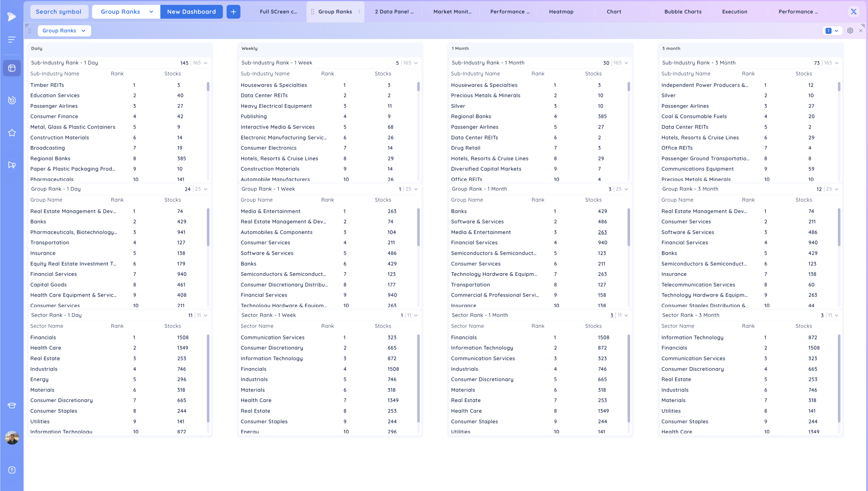868x491 pixels.
Task: Click the Search symbol field
Action: pyautogui.click(x=59, y=11)
